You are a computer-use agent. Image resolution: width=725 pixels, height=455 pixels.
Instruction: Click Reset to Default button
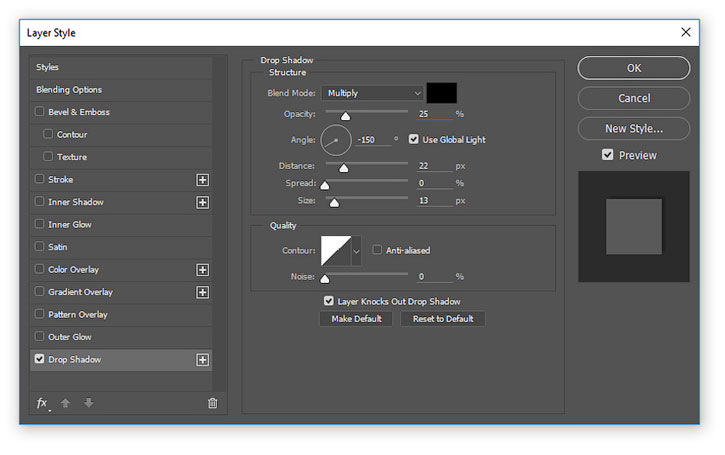tap(443, 319)
